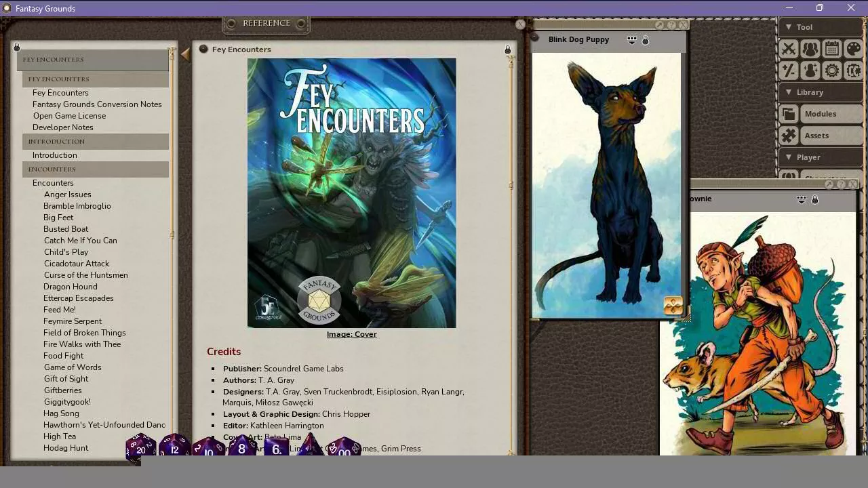This screenshot has width=868, height=488.
Task: Click the Brownie artwork image
Action: click(x=758, y=334)
